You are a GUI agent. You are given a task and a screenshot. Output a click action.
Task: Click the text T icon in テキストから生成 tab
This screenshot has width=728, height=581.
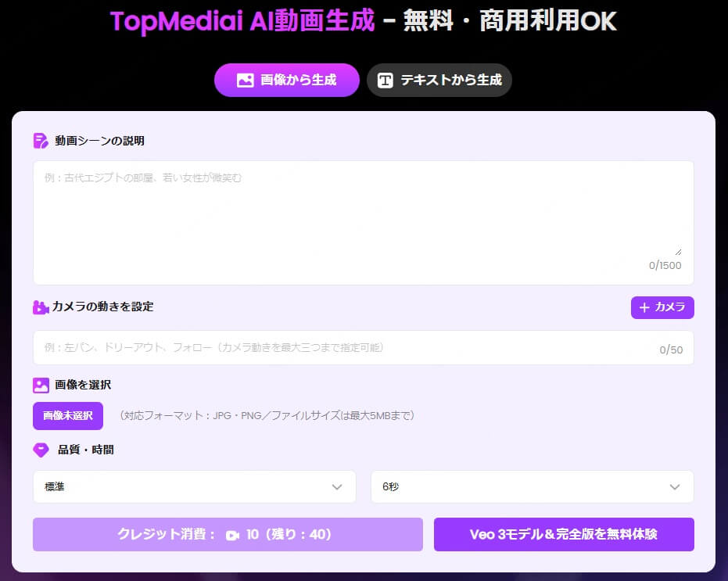pyautogui.click(x=385, y=81)
